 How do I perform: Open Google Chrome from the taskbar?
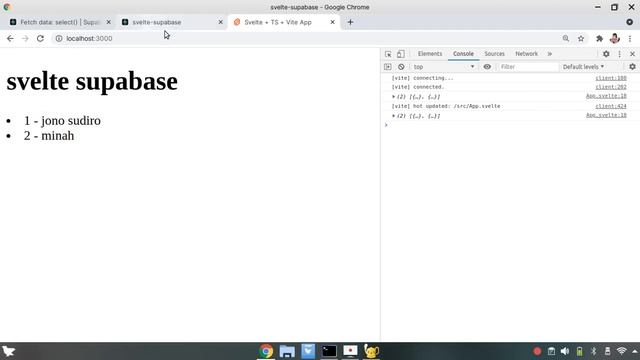[x=266, y=351]
